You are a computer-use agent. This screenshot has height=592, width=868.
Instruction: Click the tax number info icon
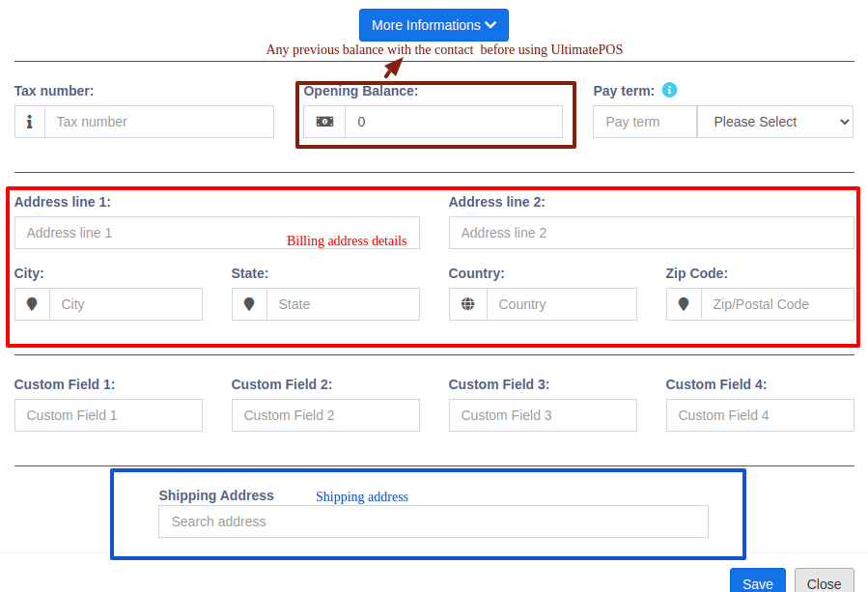pyautogui.click(x=29, y=122)
